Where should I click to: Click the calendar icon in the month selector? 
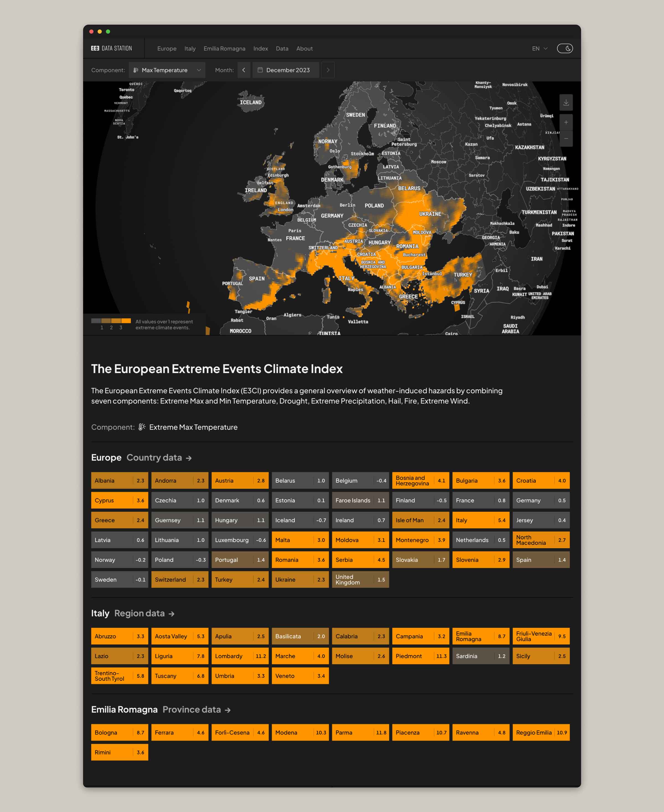click(260, 70)
